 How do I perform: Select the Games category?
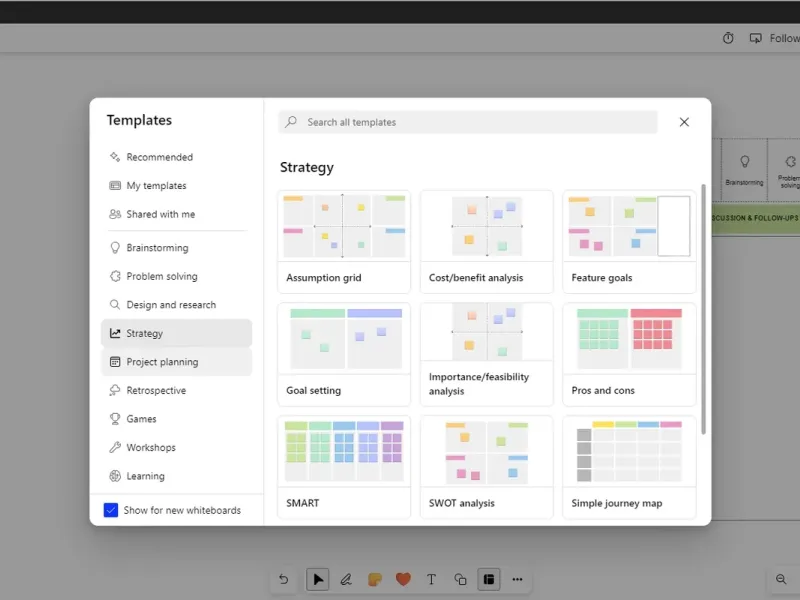pyautogui.click(x=177, y=419)
